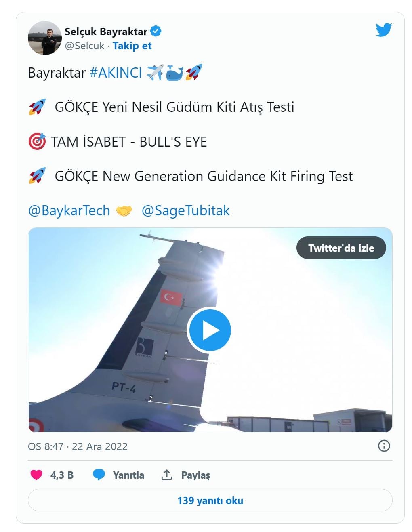
Task: Click the Twitter'da izle button
Action: (x=341, y=248)
